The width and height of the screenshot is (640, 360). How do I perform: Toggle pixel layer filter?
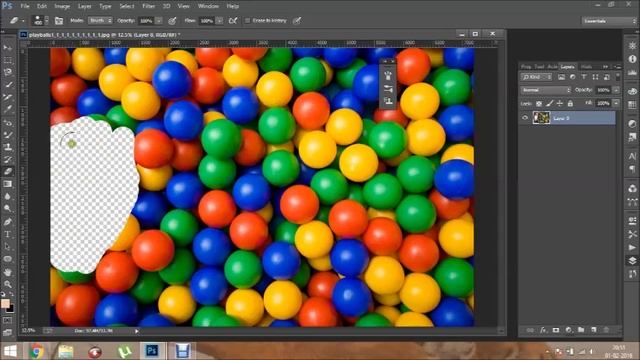[561, 77]
